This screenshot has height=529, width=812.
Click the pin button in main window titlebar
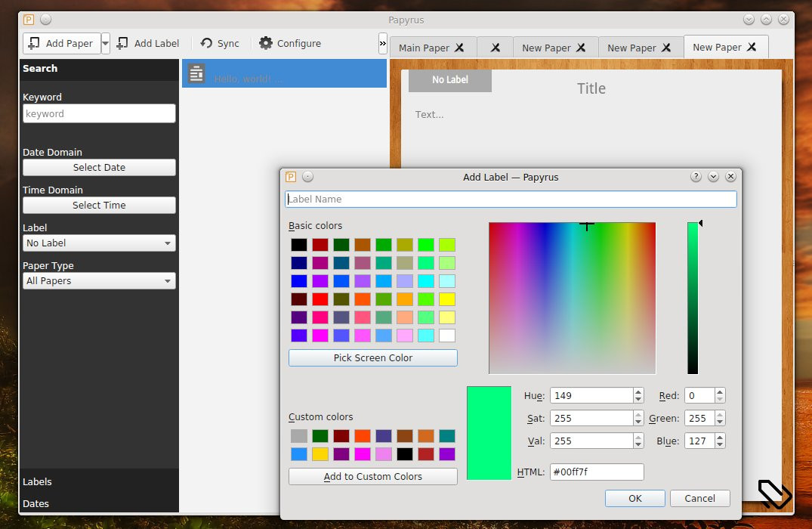click(46, 20)
